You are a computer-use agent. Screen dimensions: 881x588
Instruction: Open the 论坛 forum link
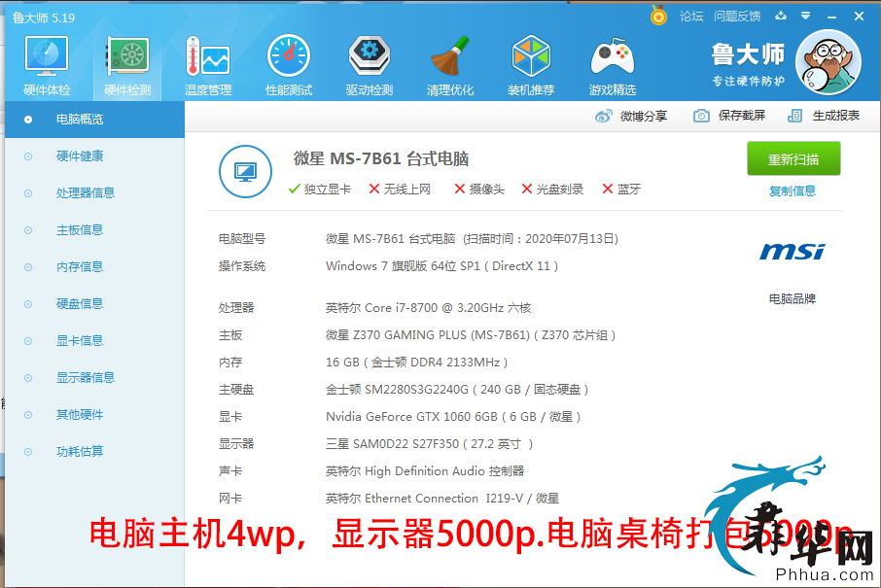[691, 17]
